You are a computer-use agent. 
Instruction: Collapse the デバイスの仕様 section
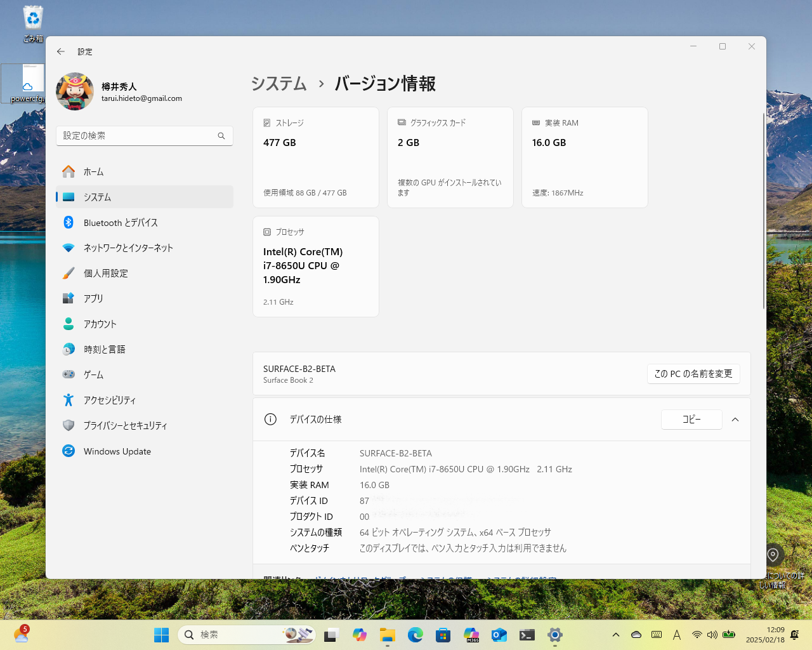(x=735, y=420)
